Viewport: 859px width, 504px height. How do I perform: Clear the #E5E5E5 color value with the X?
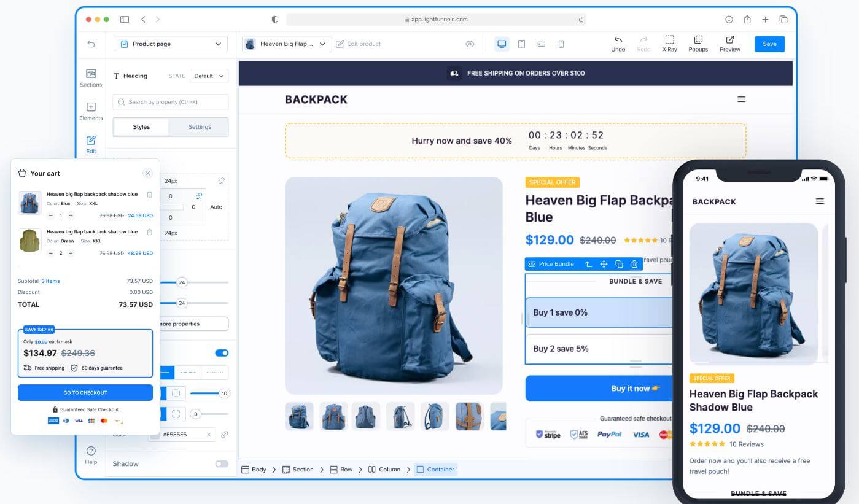click(209, 435)
